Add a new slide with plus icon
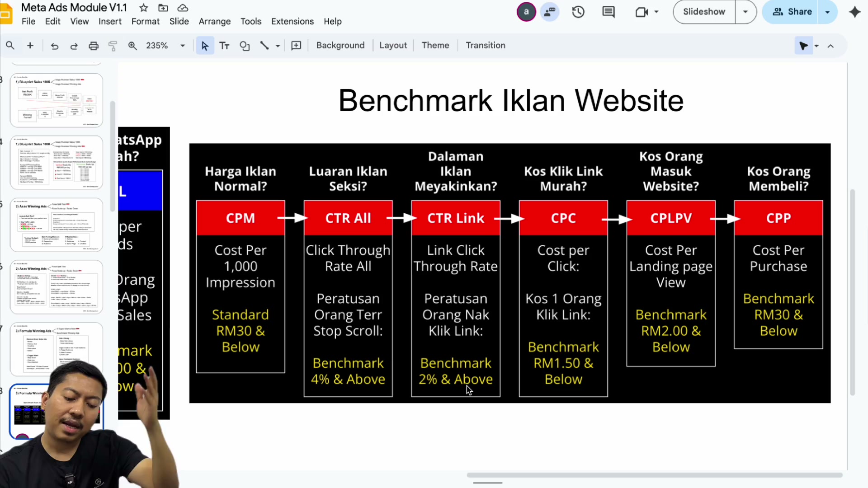The width and height of the screenshot is (868, 488). point(30,45)
